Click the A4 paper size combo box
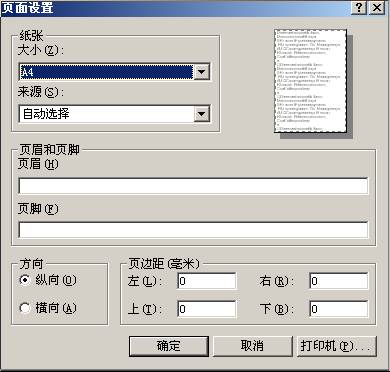Image resolution: width=390 pixels, height=372 pixels. click(114, 72)
